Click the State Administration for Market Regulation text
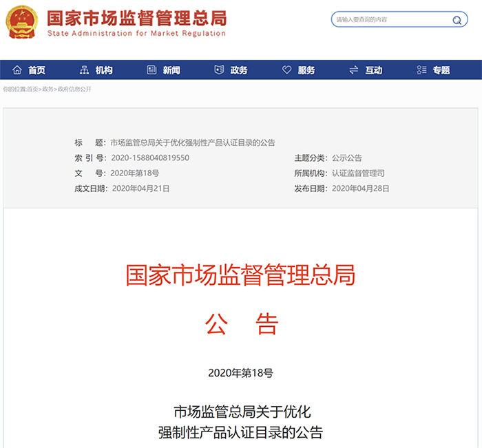Screen dimensions: 482x448 point(136,33)
